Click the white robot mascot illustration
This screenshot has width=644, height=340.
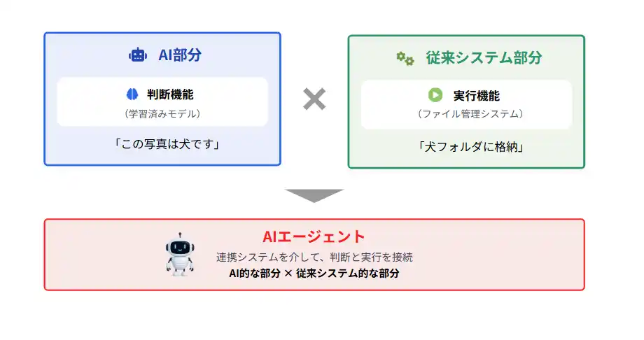[x=180, y=254]
